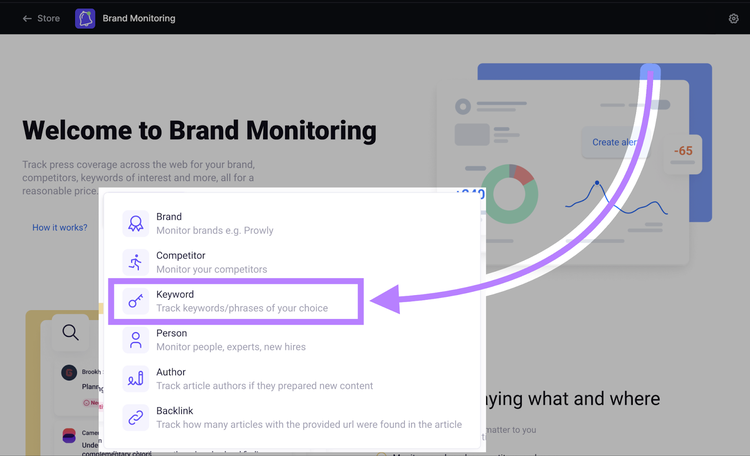Click the line graph in illustration

pyautogui.click(x=617, y=198)
